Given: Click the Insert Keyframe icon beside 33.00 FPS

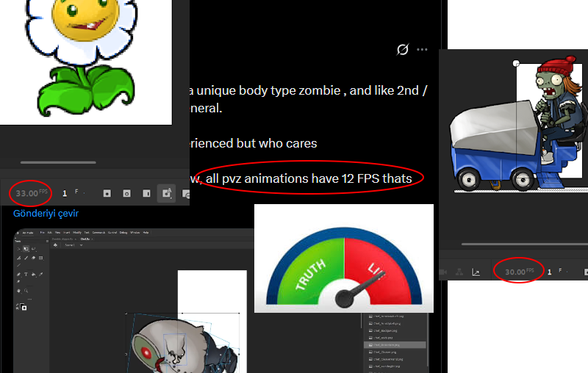Looking at the screenshot, I should [x=107, y=193].
